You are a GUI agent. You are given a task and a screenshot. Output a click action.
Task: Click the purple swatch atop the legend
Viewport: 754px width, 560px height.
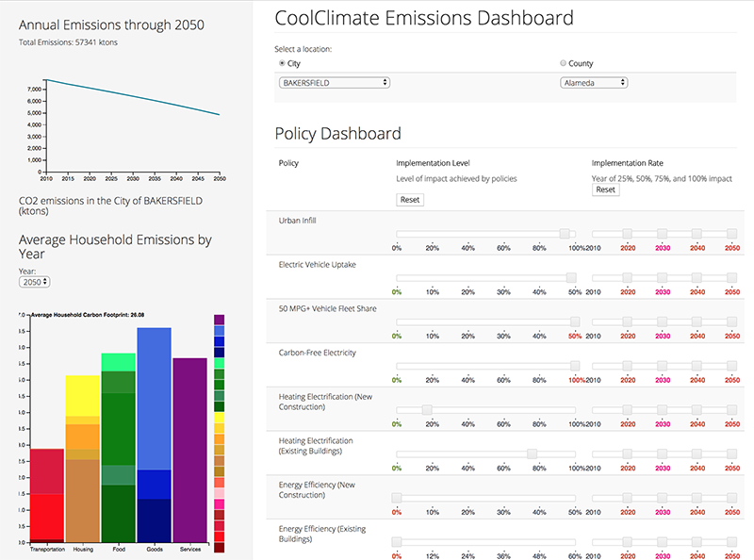(x=220, y=320)
